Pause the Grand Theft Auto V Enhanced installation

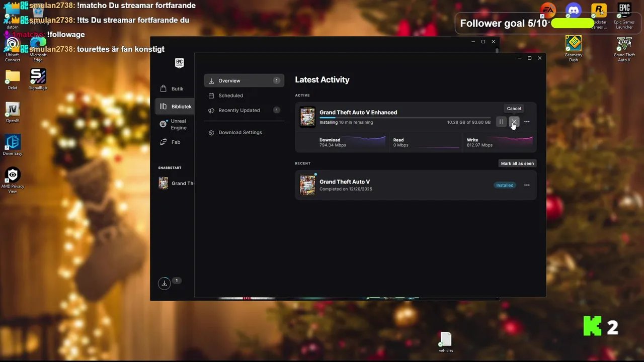click(x=501, y=122)
